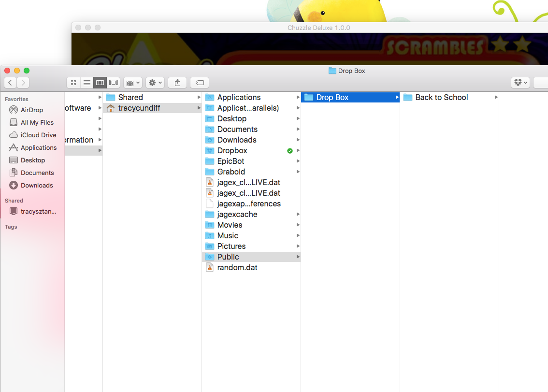Switch to list view in Finder toolbar
Screen dimensions: 548x392
[x=87, y=83]
